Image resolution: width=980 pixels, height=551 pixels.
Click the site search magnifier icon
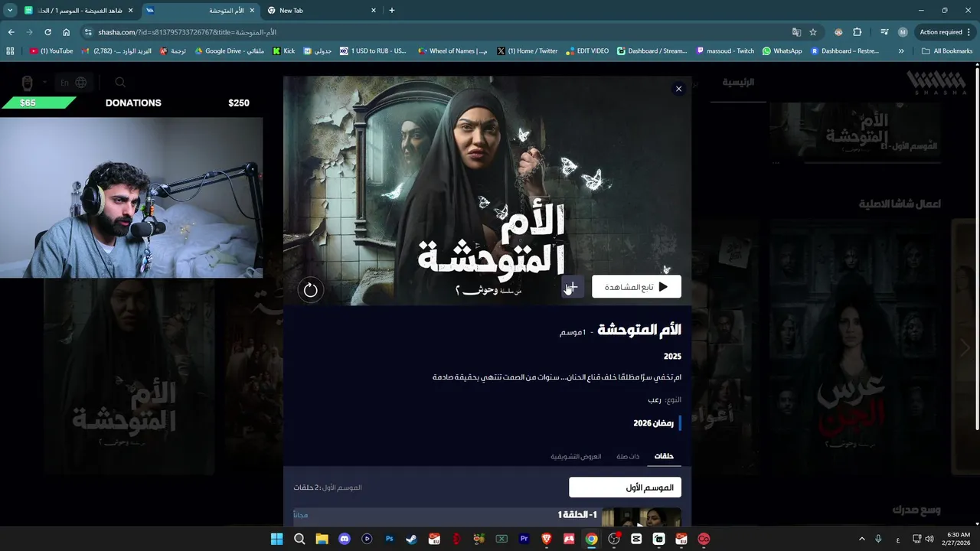pyautogui.click(x=120, y=82)
